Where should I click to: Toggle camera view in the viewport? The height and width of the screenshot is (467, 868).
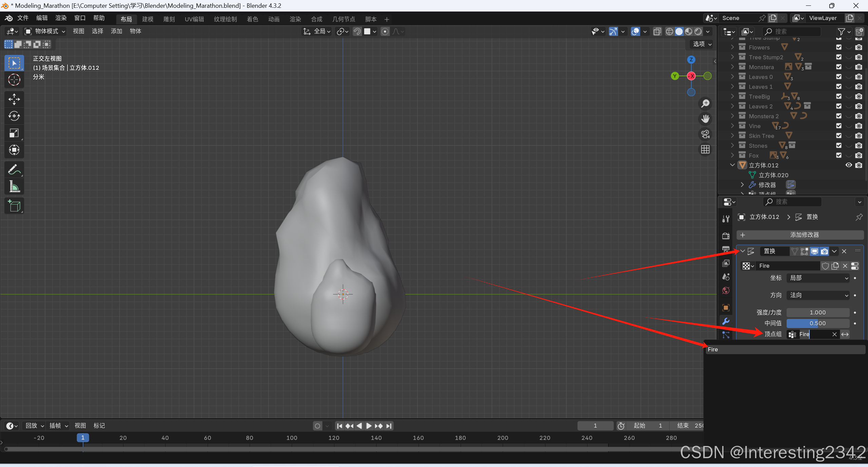706,134
